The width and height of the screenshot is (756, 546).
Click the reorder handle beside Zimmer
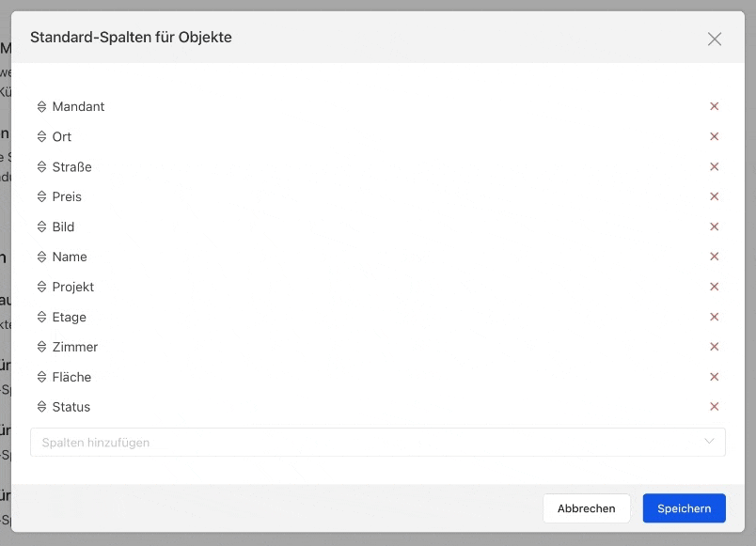[x=42, y=347]
